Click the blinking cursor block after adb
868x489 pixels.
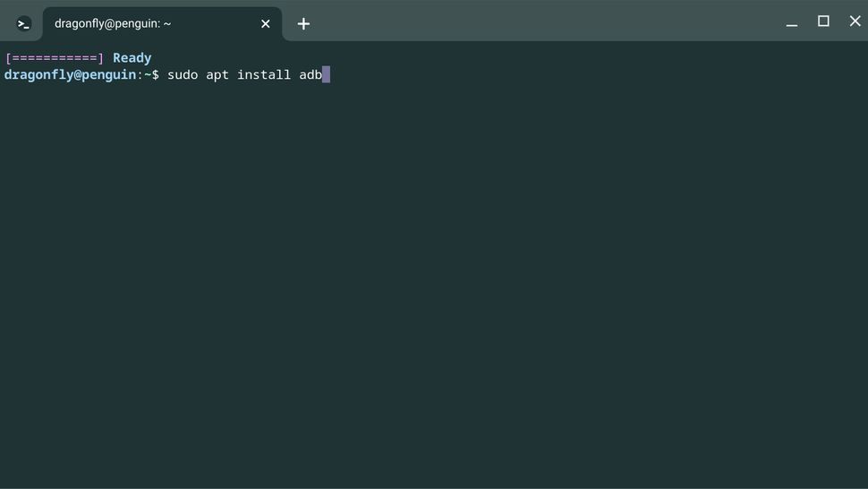pyautogui.click(x=327, y=75)
